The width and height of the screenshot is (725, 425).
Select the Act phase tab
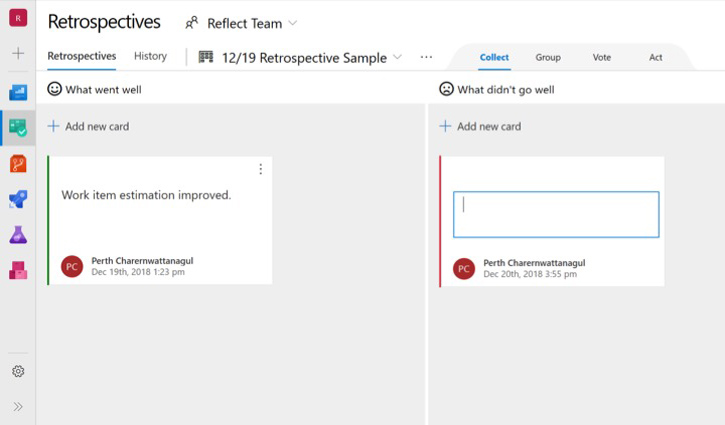656,57
